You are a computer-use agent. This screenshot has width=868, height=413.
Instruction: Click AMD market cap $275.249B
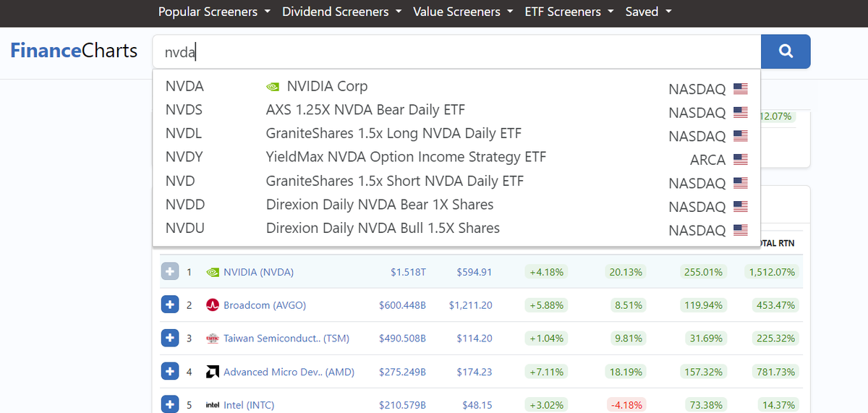(x=402, y=372)
